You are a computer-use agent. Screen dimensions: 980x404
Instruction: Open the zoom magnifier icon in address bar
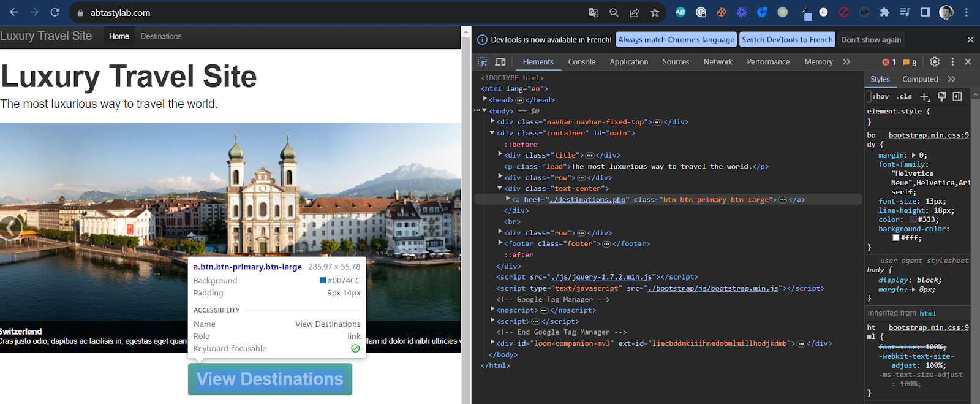coord(614,12)
